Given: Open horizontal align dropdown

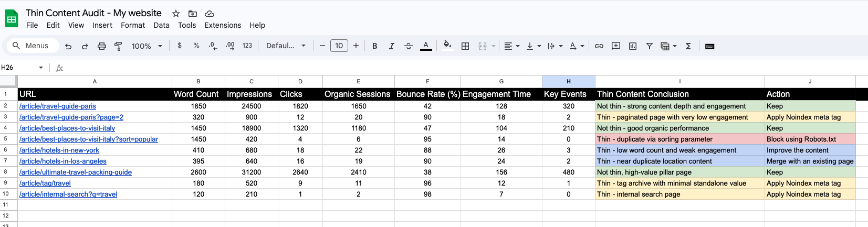Looking at the screenshot, I should [511, 46].
